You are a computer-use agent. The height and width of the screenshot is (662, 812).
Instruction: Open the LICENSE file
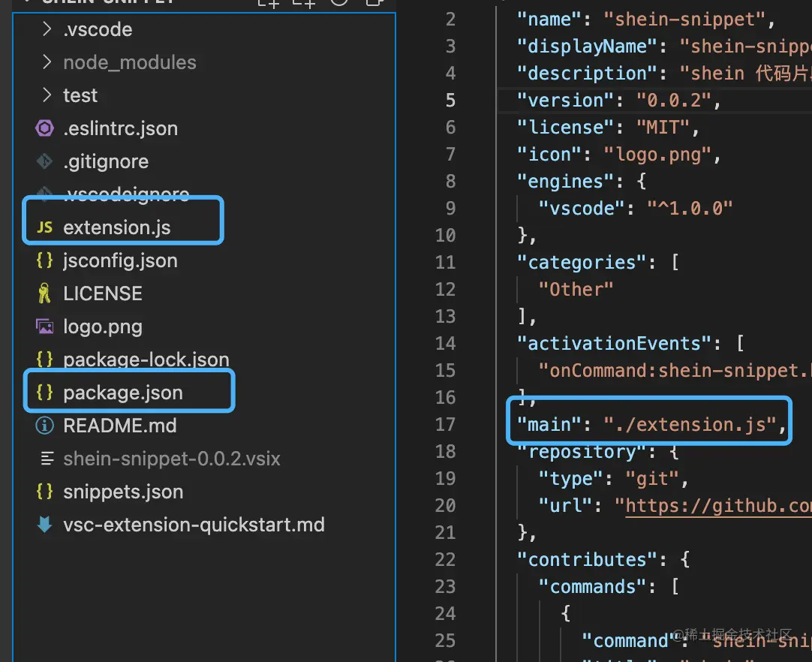click(103, 293)
